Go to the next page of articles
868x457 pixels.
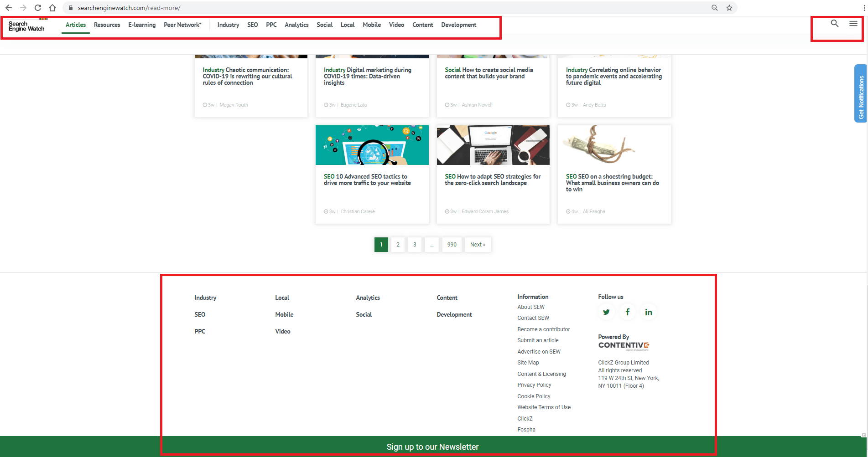(x=478, y=245)
